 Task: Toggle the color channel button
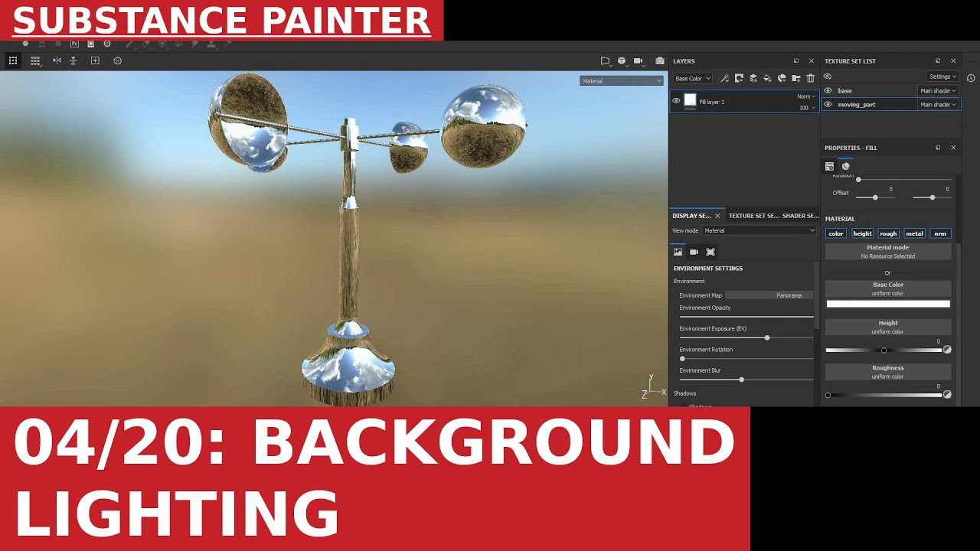pos(836,233)
